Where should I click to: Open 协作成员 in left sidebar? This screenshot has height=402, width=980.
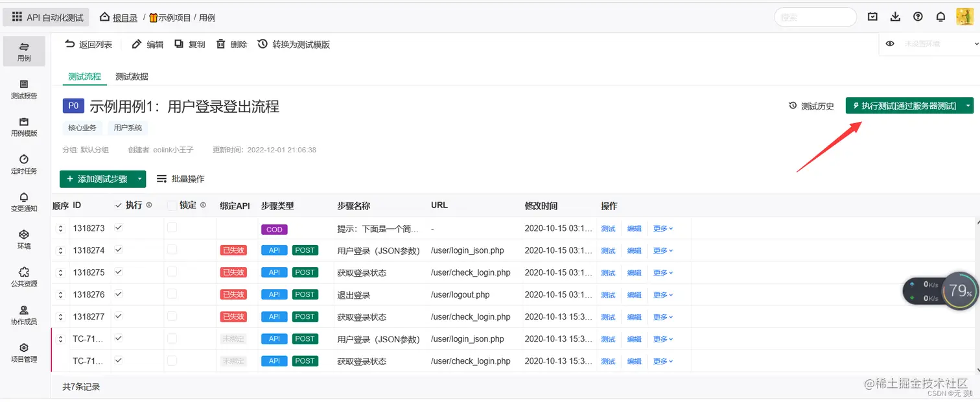[x=24, y=315]
